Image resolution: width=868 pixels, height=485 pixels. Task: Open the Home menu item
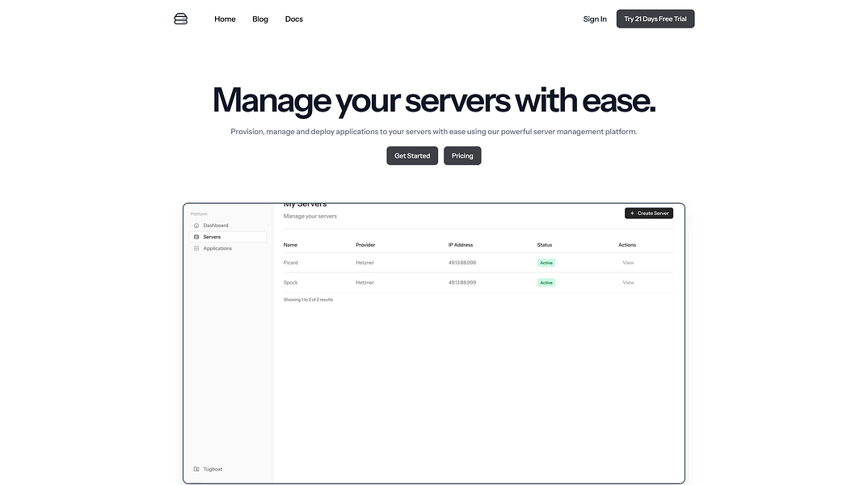[224, 19]
